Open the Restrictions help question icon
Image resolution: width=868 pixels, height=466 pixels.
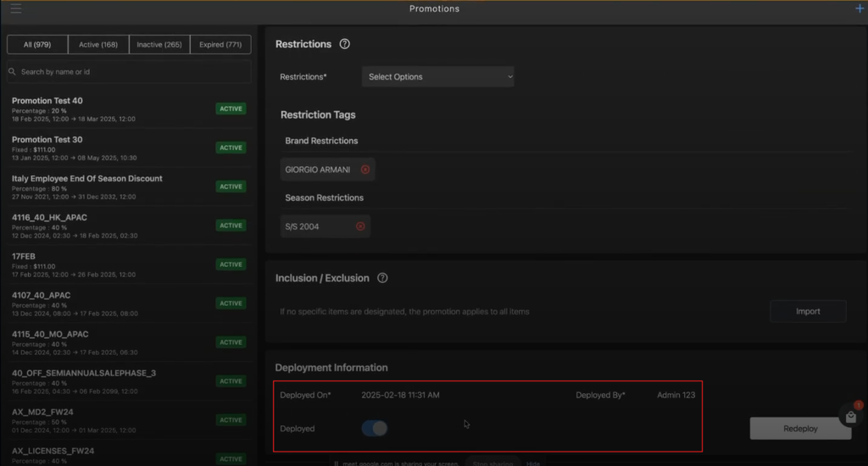[344, 44]
